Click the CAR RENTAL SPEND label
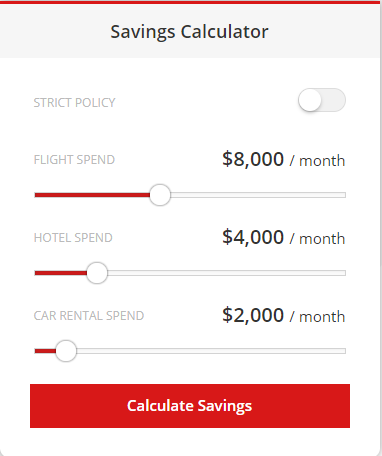 coord(89,316)
